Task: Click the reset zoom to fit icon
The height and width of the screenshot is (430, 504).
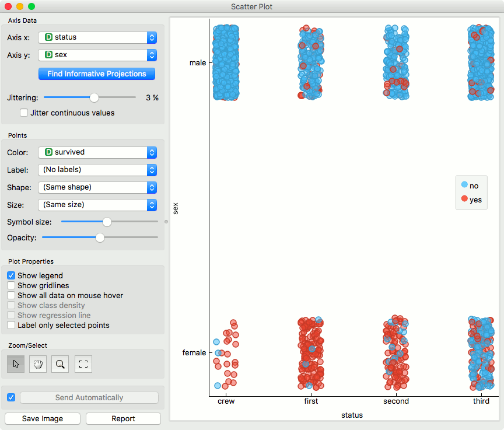Action: pyautogui.click(x=83, y=364)
